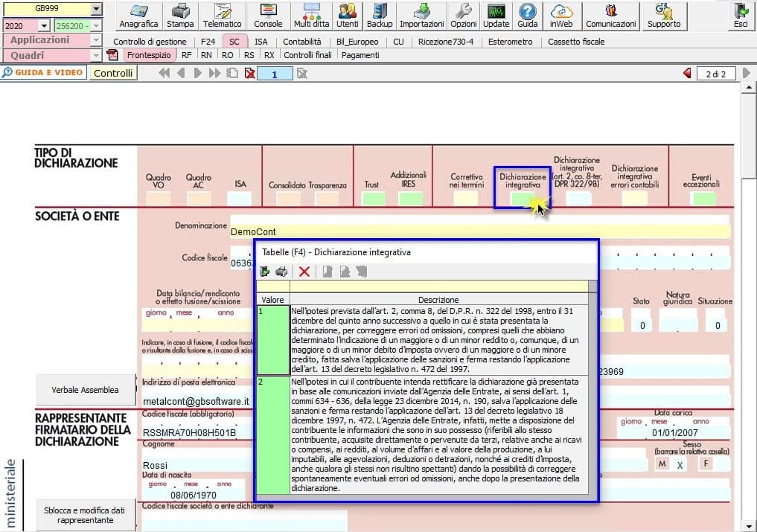757x532 pixels.
Task: Go to previous page with left arrow
Action: [x=181, y=74]
